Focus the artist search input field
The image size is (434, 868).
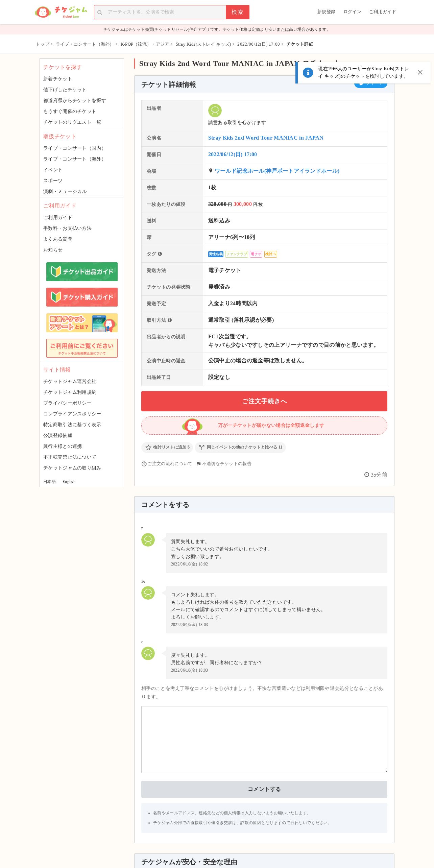click(x=166, y=12)
